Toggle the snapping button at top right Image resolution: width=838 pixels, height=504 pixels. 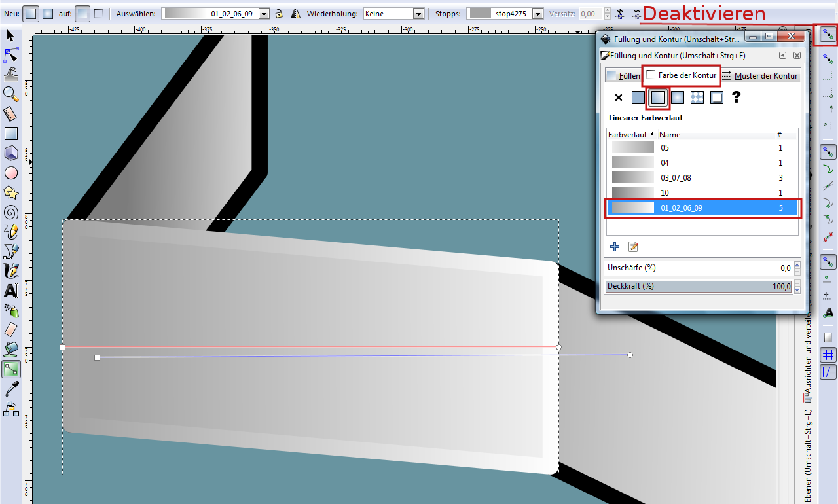[828, 35]
